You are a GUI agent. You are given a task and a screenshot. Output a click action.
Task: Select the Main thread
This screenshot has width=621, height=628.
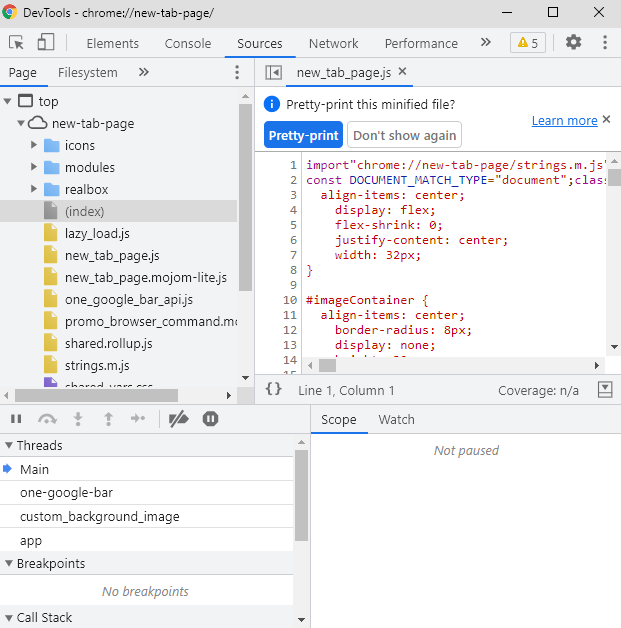click(147, 469)
